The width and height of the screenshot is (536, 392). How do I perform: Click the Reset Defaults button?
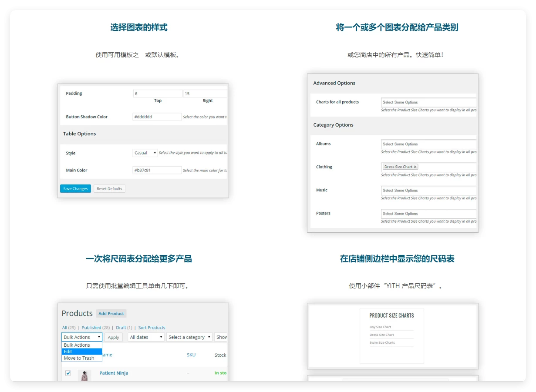pos(109,188)
